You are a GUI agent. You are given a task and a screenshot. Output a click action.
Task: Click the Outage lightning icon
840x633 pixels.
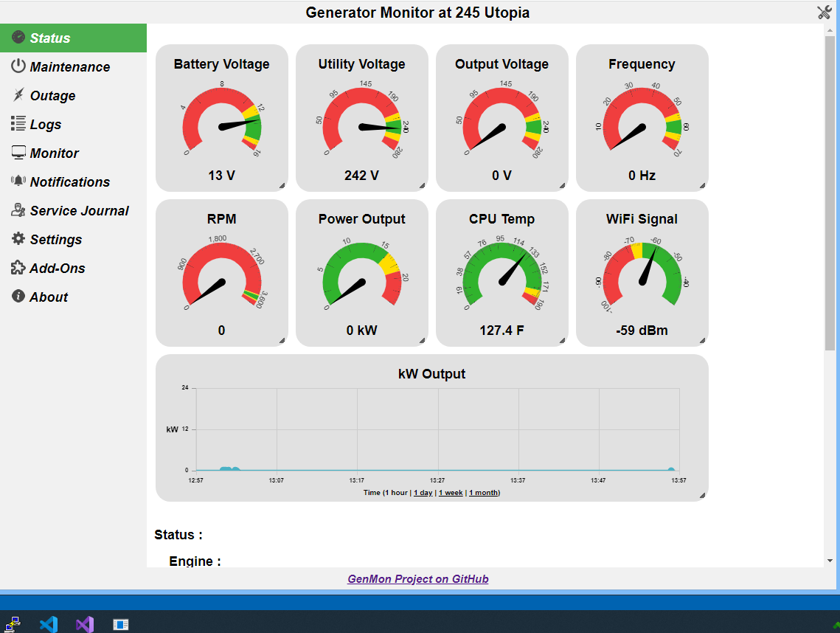(18, 95)
